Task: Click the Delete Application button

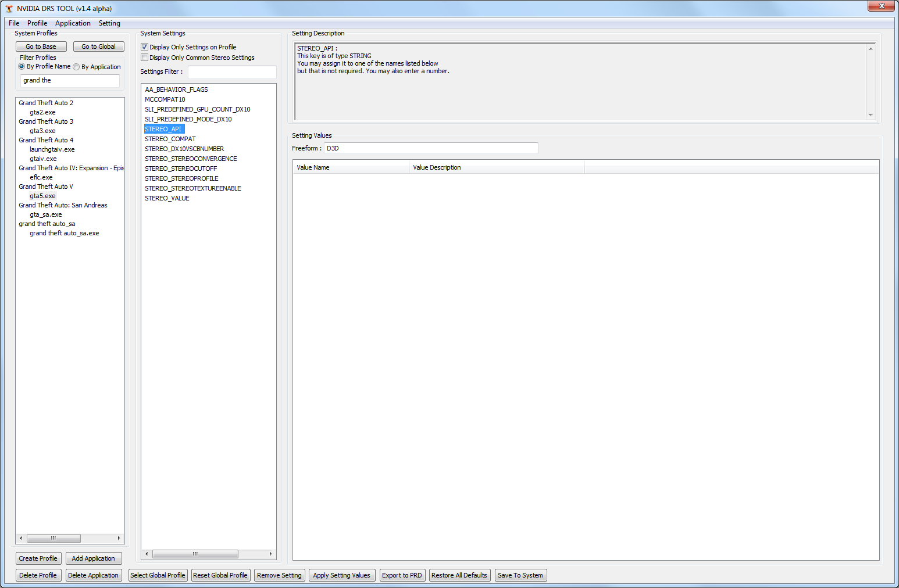Action: (94, 575)
